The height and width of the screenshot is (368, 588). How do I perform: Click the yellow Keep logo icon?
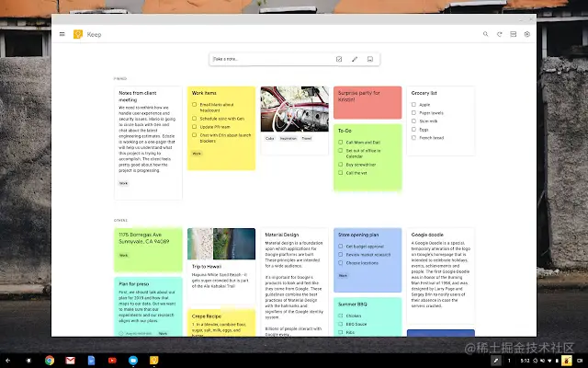click(x=78, y=34)
